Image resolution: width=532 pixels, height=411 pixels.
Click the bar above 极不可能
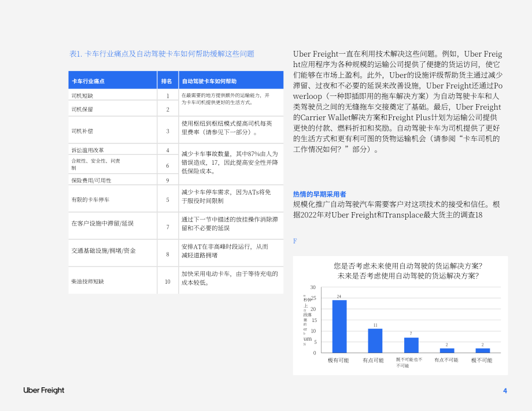click(483, 350)
